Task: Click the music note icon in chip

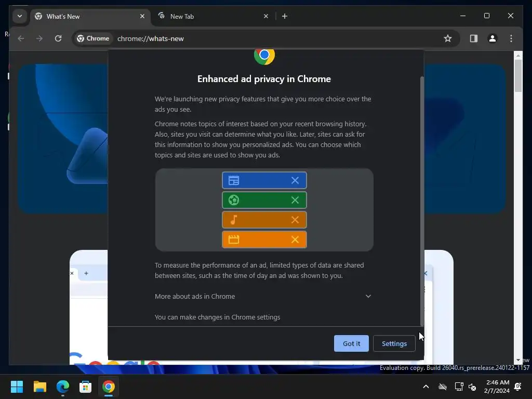Action: click(234, 220)
